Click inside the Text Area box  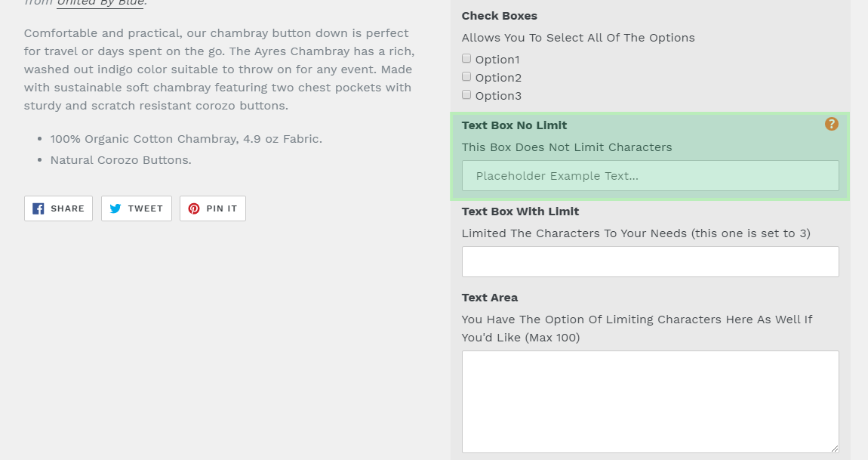click(651, 402)
